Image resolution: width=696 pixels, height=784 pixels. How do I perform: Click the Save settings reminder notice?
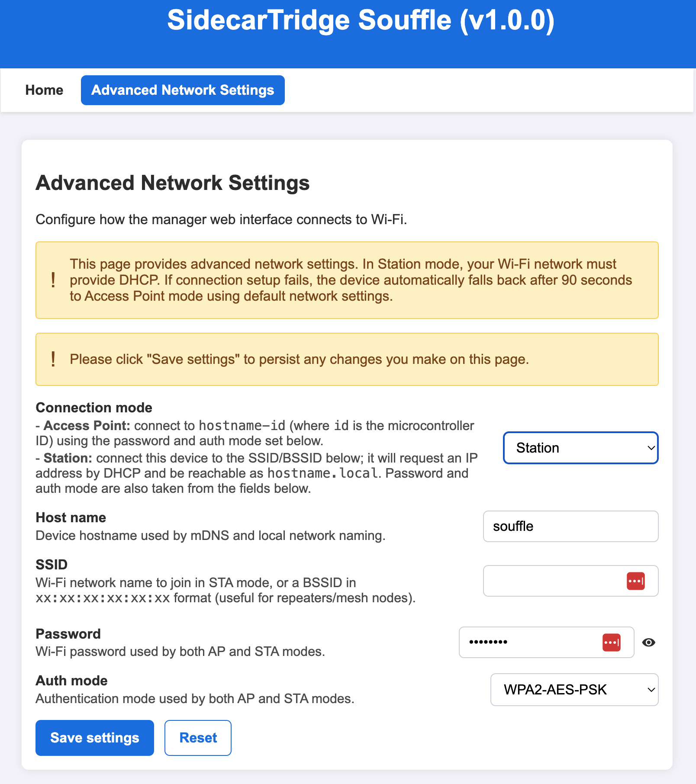click(346, 359)
